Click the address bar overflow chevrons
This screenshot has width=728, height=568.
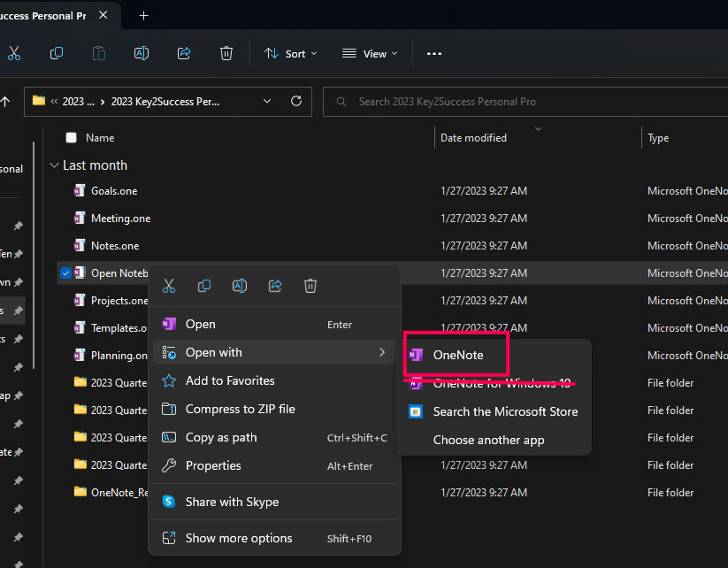tap(54, 101)
